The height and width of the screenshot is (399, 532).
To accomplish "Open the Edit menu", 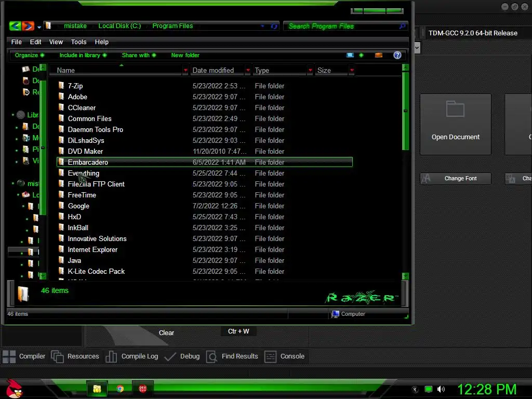I will coord(35,42).
